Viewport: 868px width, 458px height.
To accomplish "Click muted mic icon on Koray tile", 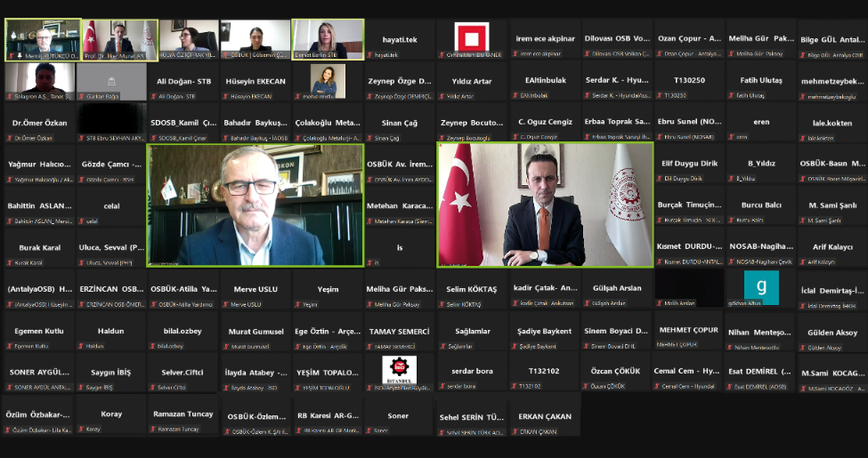I will [81, 429].
